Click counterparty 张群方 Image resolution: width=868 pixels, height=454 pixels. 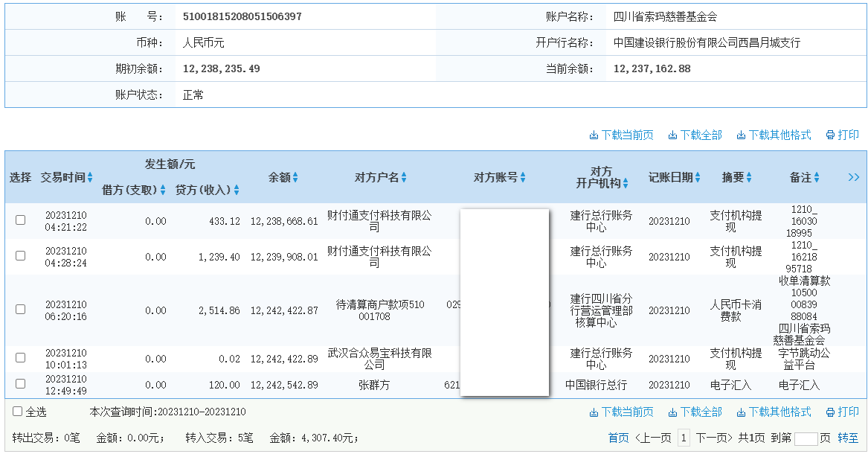[x=374, y=385]
